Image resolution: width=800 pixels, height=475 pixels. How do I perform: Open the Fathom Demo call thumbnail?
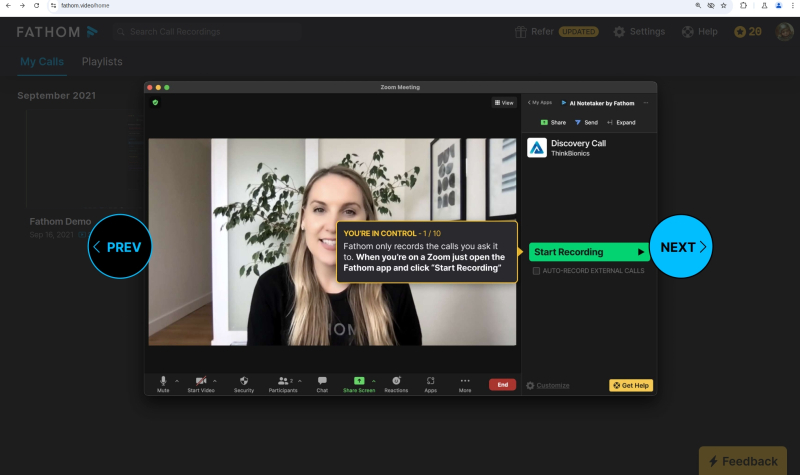click(x=85, y=159)
